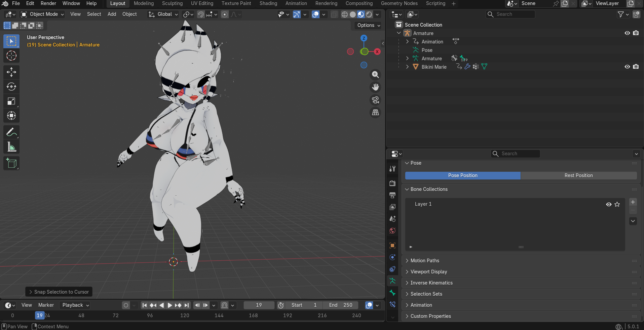
Task: Open the Object Mode dropdown
Action: (42, 14)
